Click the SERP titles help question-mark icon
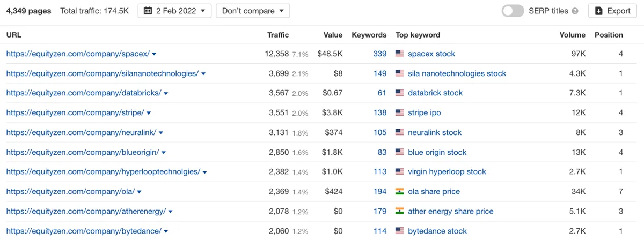 (575, 11)
